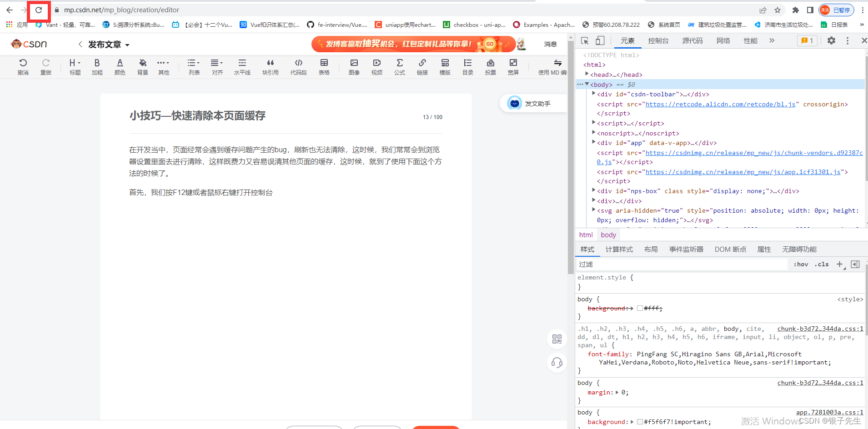The height and width of the screenshot is (429, 868).
Task: Select the background (背景) fill tool
Action: pos(143,67)
